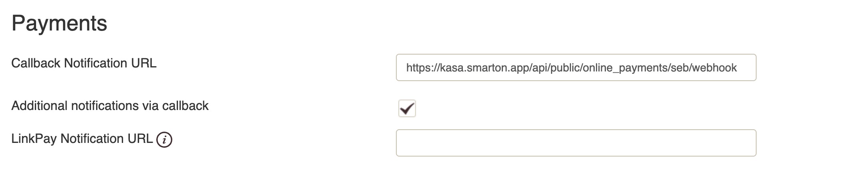868x171 pixels.
Task: Toggle the callback notifications checkmark box
Action: (407, 108)
